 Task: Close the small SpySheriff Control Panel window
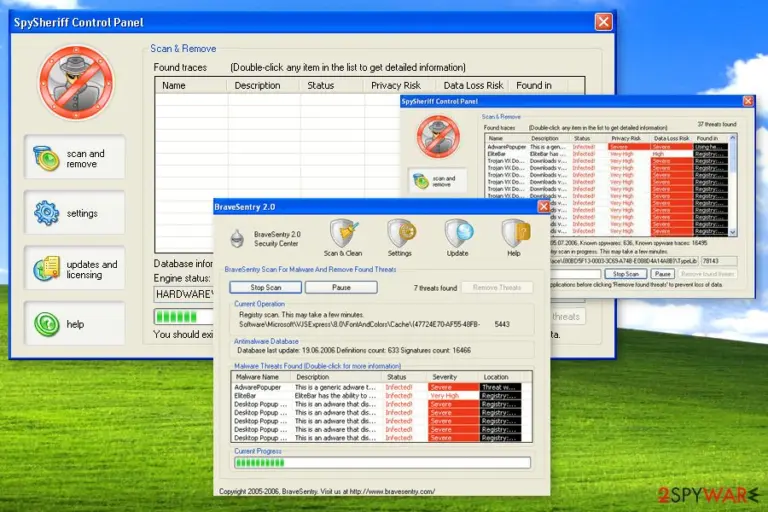[748, 101]
